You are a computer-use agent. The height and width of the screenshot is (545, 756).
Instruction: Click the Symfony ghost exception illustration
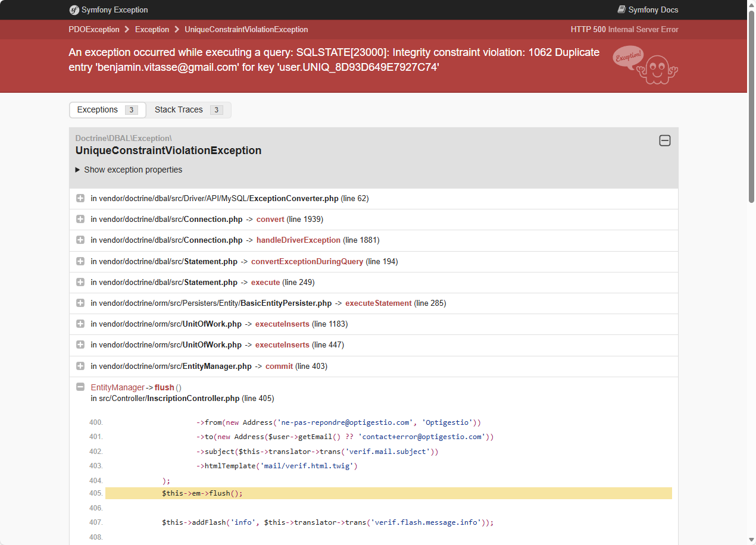tap(645, 65)
